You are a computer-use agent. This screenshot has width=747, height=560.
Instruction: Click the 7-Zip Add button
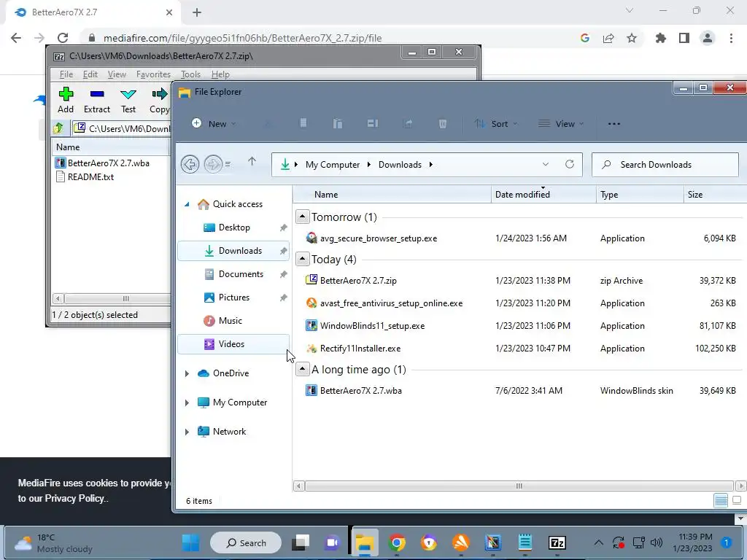click(x=66, y=101)
